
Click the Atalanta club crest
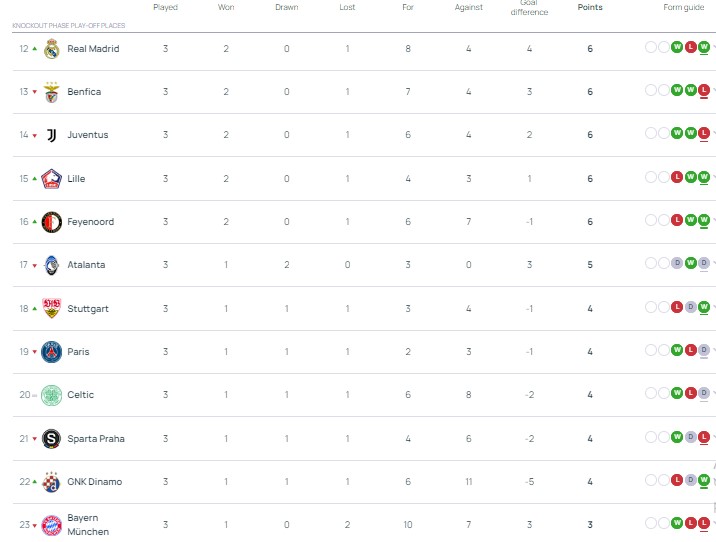pos(52,265)
